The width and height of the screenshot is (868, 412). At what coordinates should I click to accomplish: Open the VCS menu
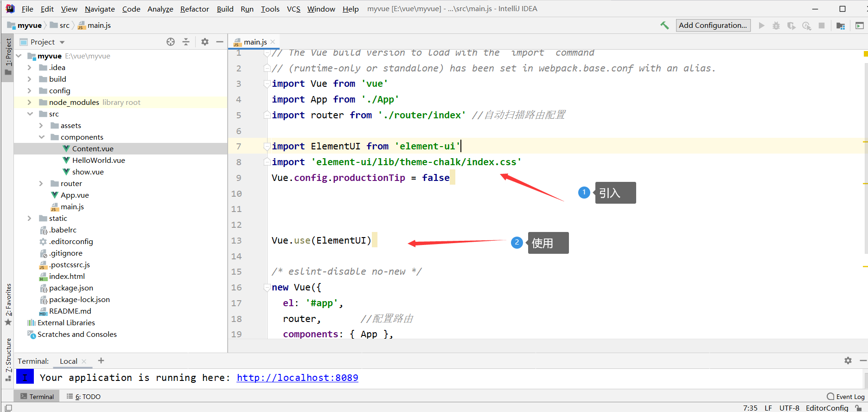point(294,9)
